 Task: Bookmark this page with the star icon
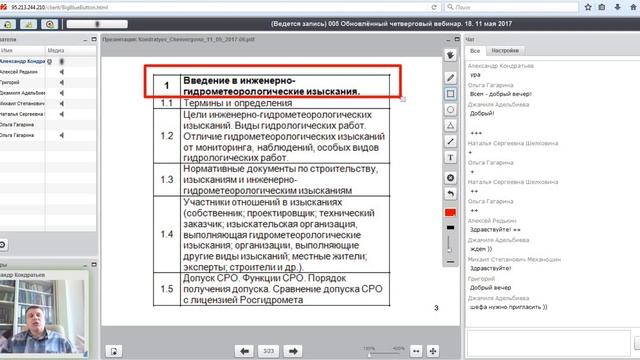click(588, 7)
